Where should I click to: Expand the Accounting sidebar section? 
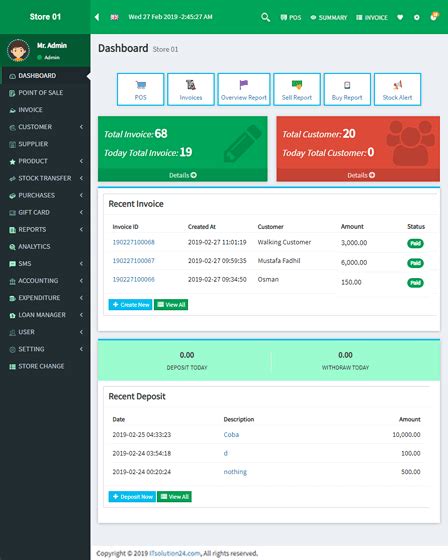tap(45, 281)
